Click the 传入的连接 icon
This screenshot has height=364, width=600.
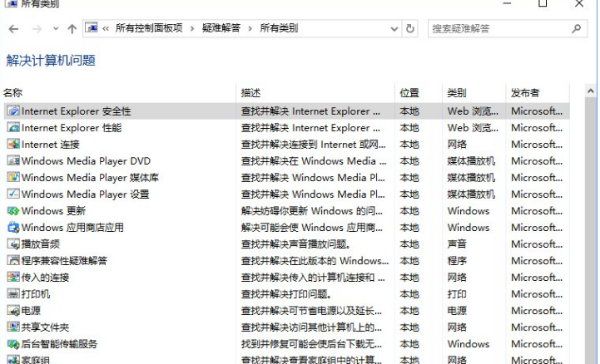[x=13, y=278]
